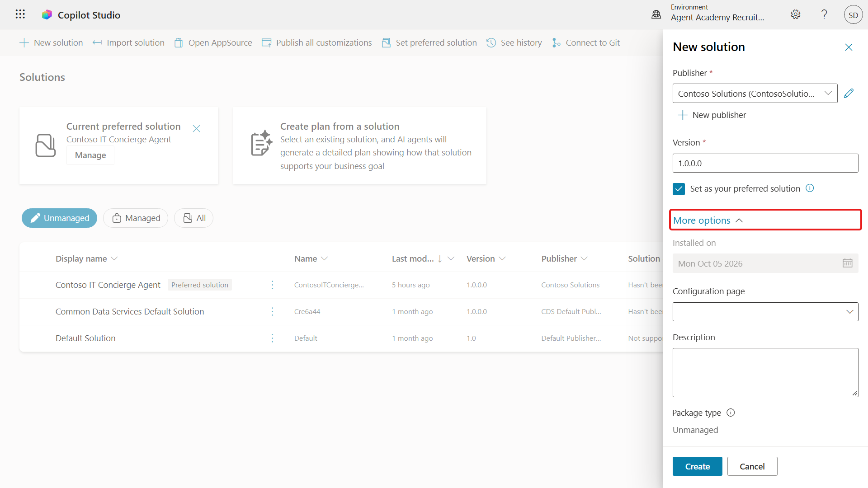Image resolution: width=868 pixels, height=488 pixels.
Task: Edit publisher with the pencil icon
Action: pos(849,93)
